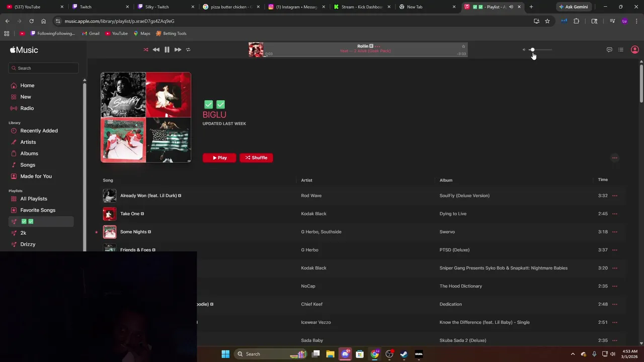Open the Chrome extensions puzzle icon
This screenshot has height=362, width=644.
(577, 21)
